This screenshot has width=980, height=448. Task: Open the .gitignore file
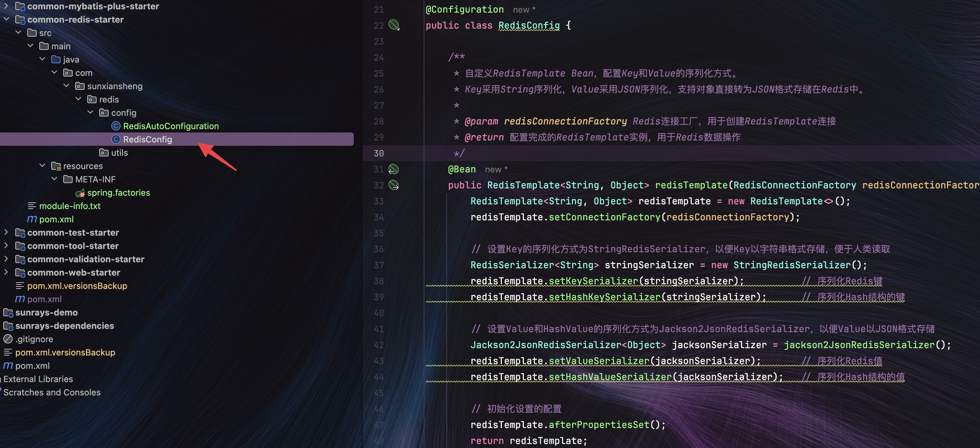click(34, 339)
